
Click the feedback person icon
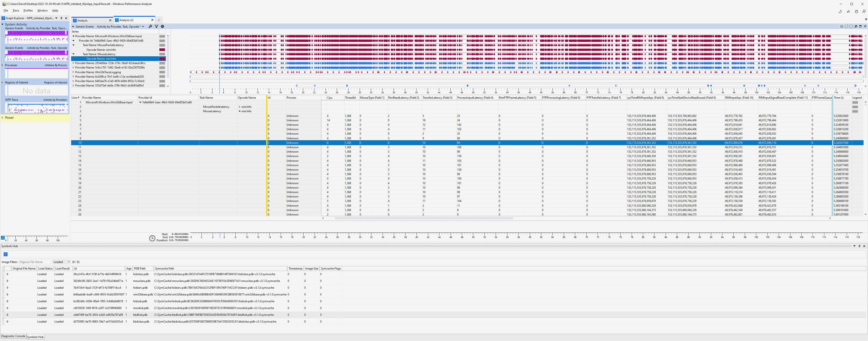tap(864, 11)
